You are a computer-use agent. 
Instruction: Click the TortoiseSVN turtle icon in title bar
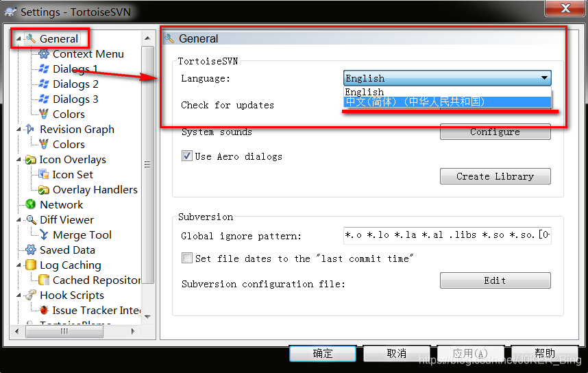tap(10, 12)
